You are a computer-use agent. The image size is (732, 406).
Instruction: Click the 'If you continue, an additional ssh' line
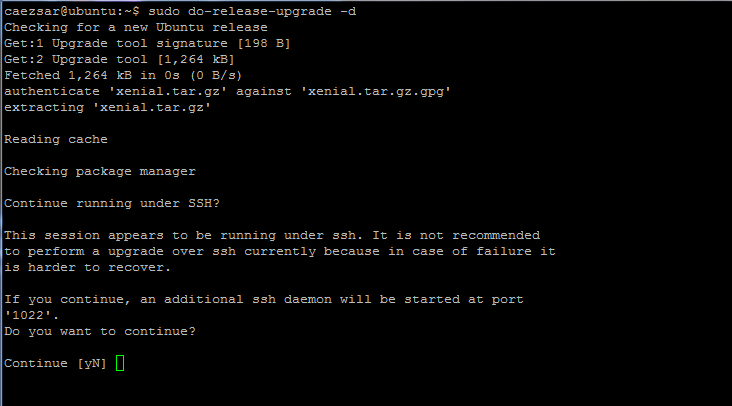(x=264, y=299)
